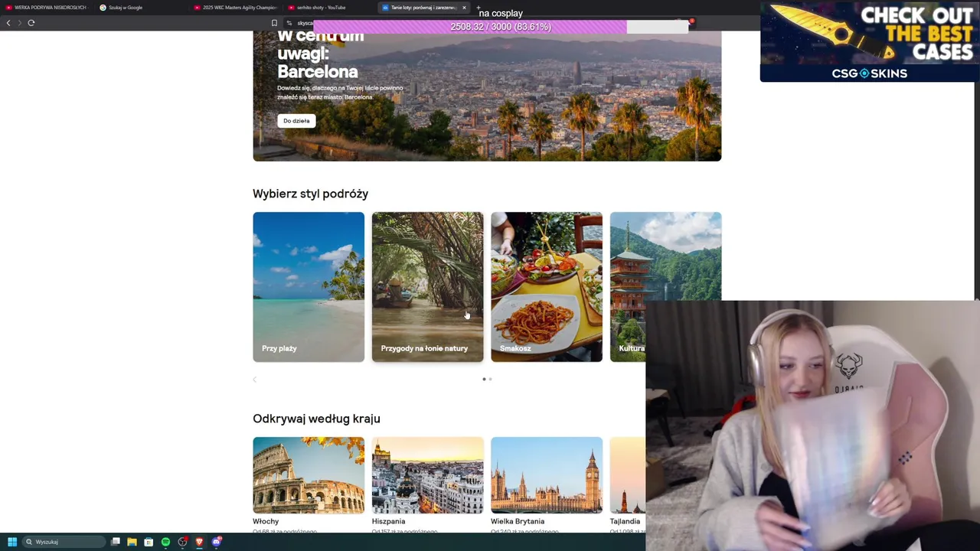The width and height of the screenshot is (980, 551).
Task: Select second carousel pagination dot
Action: click(490, 379)
